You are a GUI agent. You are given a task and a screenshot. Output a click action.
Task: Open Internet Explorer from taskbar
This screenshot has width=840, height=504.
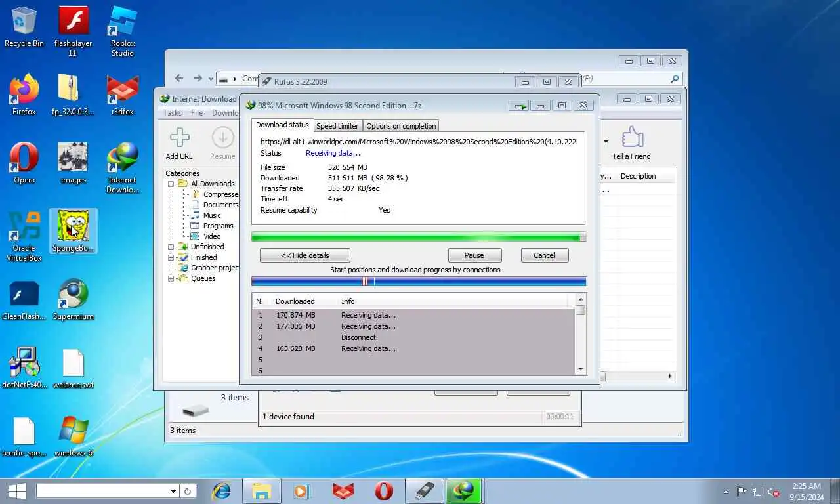pyautogui.click(x=222, y=491)
